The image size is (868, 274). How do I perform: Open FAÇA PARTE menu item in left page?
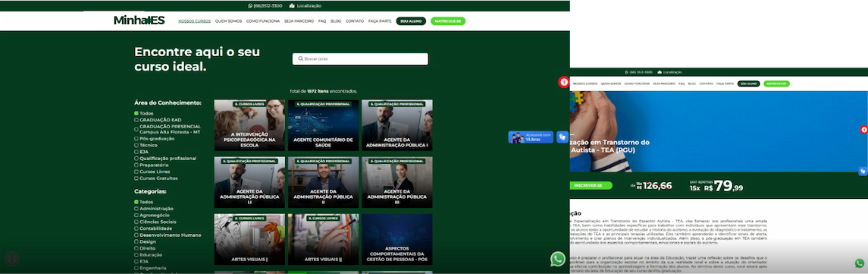click(x=380, y=21)
